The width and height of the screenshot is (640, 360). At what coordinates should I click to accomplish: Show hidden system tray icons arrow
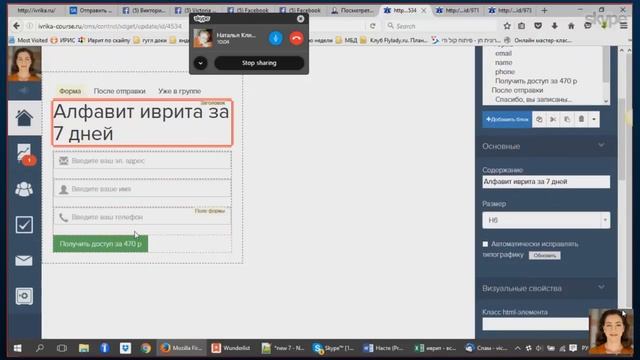coord(517,348)
